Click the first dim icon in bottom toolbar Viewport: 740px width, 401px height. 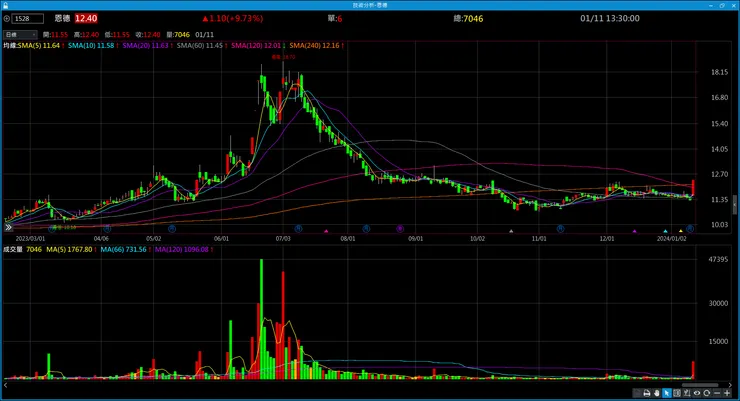click(637, 393)
